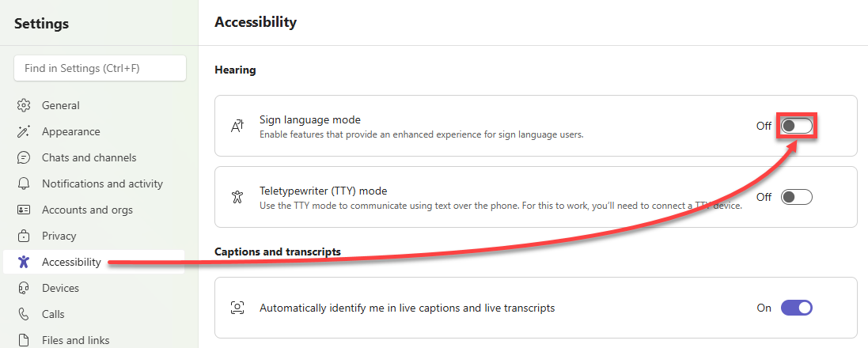Image resolution: width=868 pixels, height=348 pixels.
Task: Click the gear icon next to General
Action: (x=24, y=105)
